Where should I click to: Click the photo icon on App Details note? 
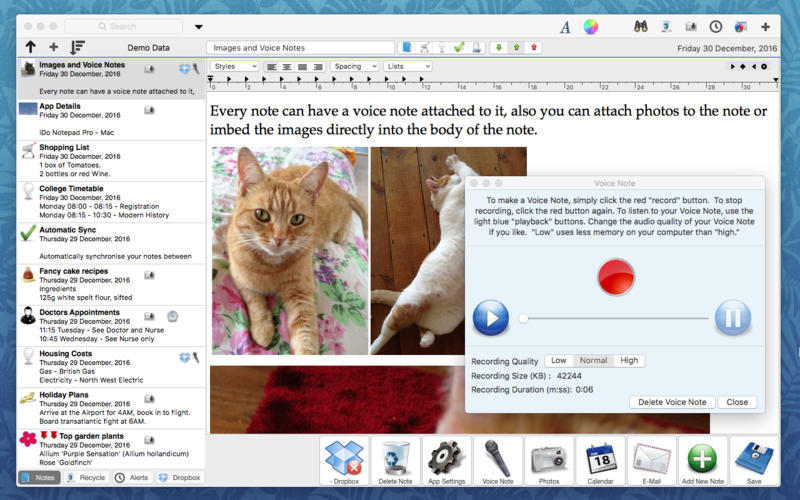pos(149,110)
